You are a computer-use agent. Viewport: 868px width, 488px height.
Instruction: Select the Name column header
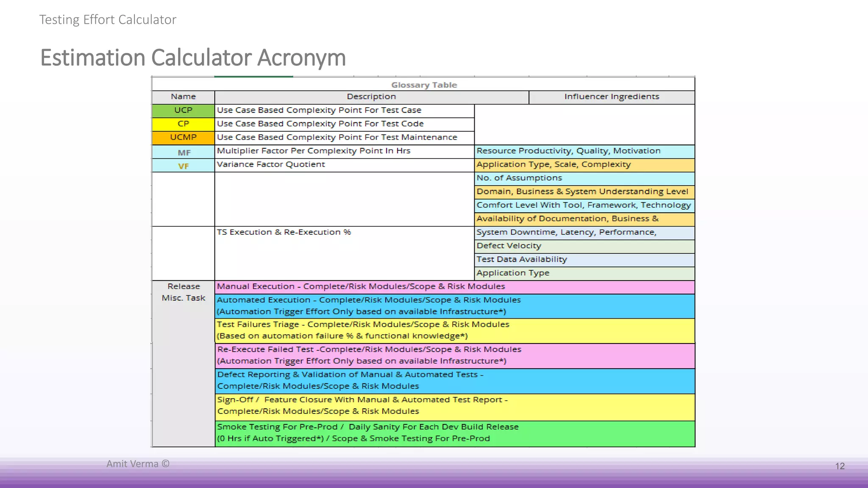point(183,97)
